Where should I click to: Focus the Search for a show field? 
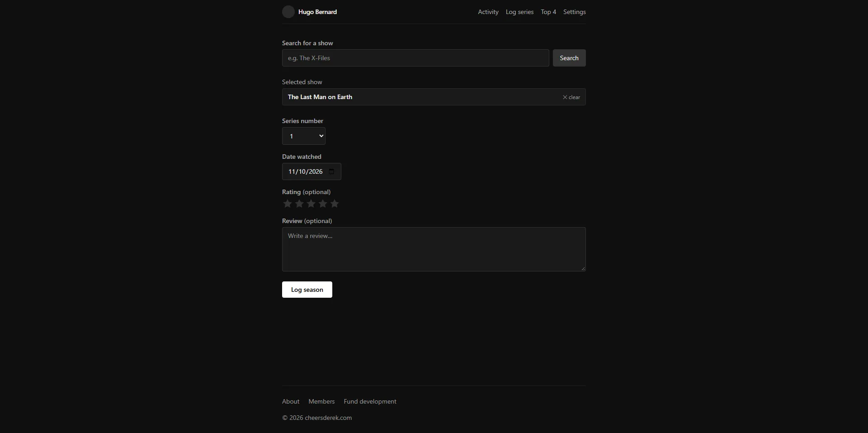tap(415, 58)
